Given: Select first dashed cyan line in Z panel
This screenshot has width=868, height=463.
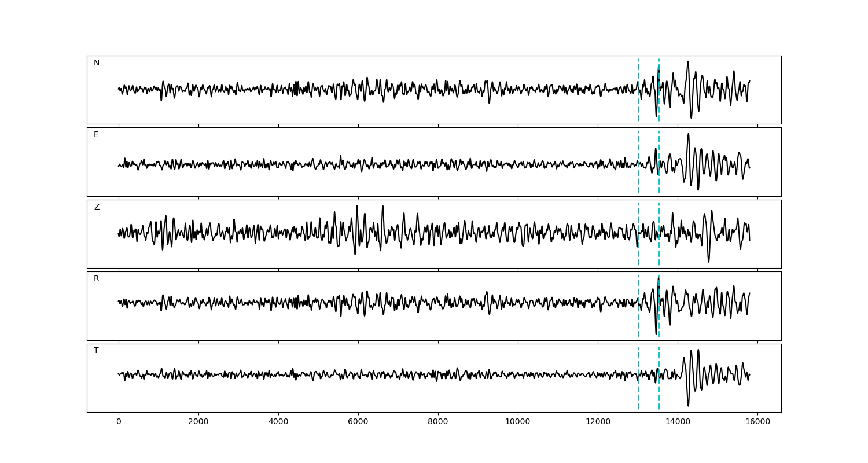Looking at the screenshot, I should 638,255.
